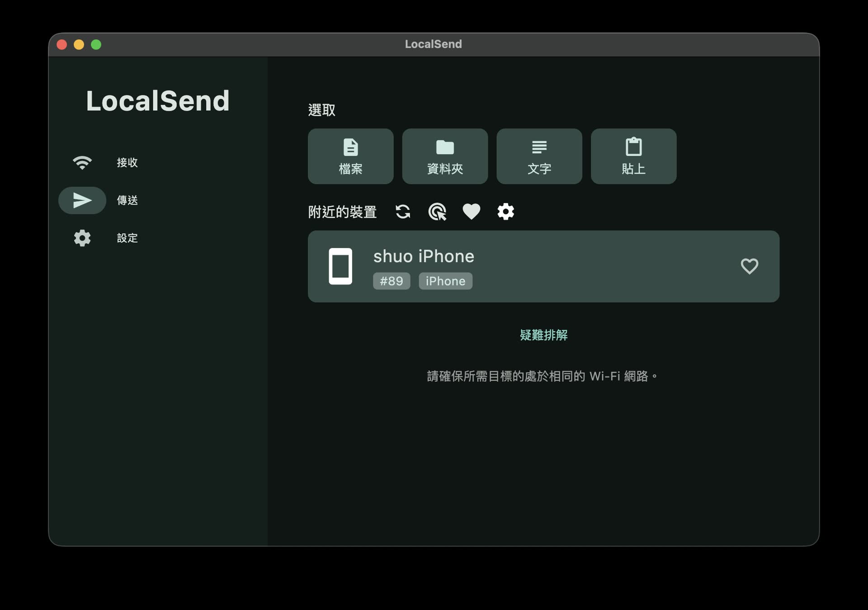This screenshot has width=868, height=610.
Task: Maximize the LocalSend window
Action: tap(96, 44)
